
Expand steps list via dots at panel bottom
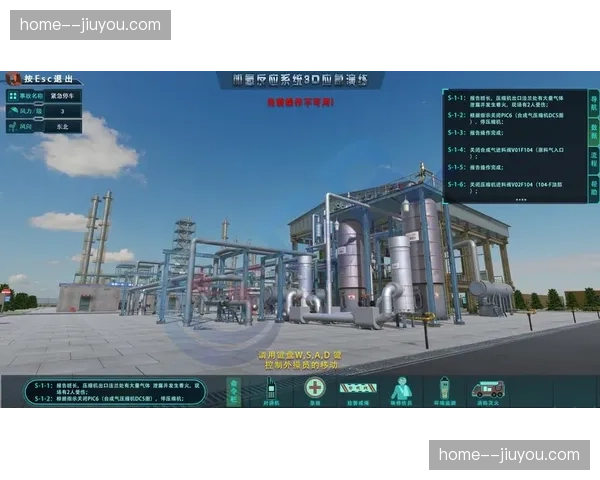(520, 199)
